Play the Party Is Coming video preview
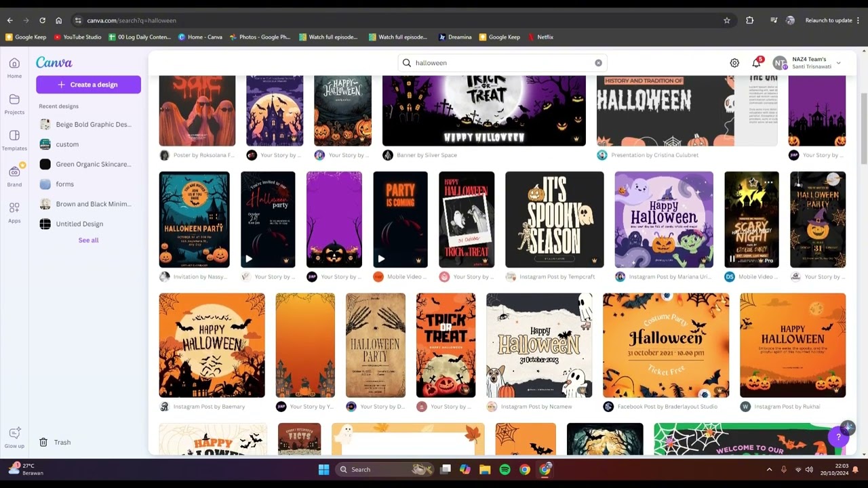The image size is (868, 488). (x=381, y=259)
